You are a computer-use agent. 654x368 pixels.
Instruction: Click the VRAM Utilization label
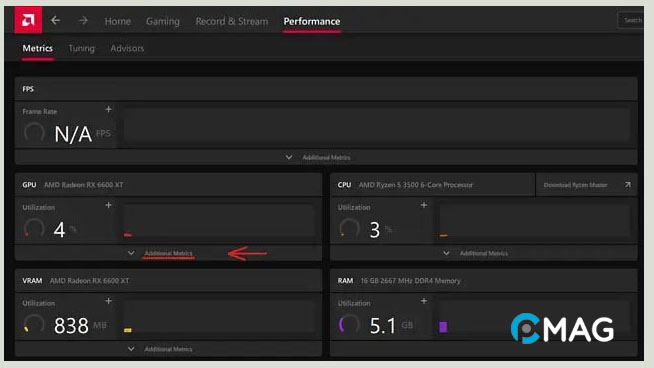pos(39,303)
